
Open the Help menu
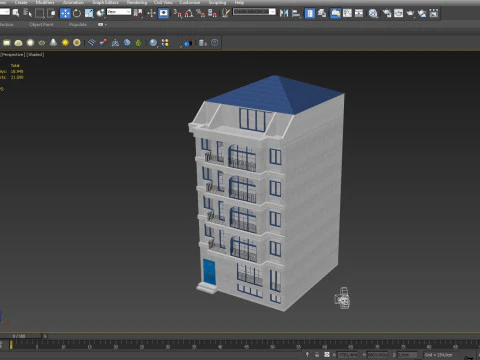click(x=239, y=2)
